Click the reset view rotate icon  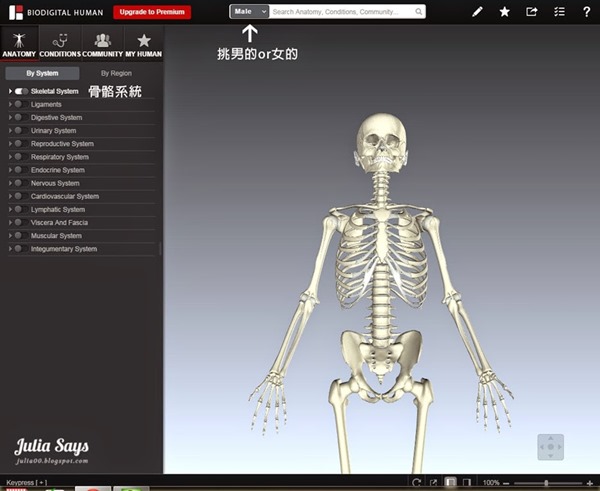coord(417,483)
